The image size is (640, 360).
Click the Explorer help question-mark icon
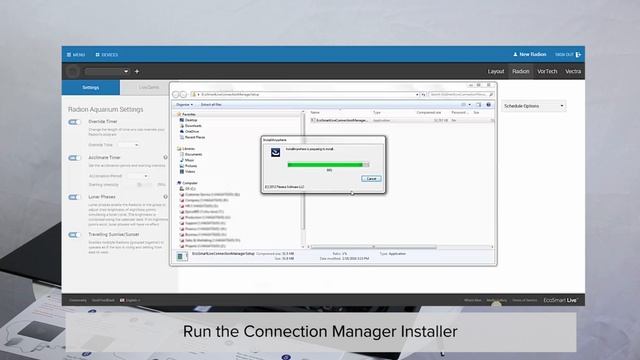pyautogui.click(x=489, y=105)
